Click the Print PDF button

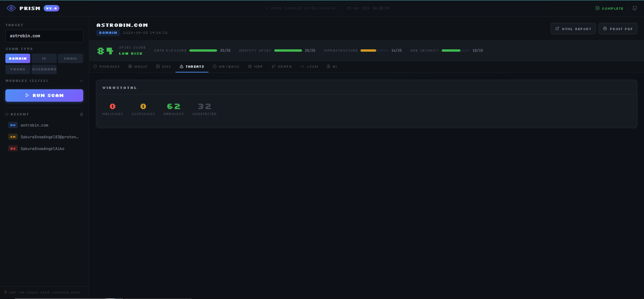(x=618, y=29)
